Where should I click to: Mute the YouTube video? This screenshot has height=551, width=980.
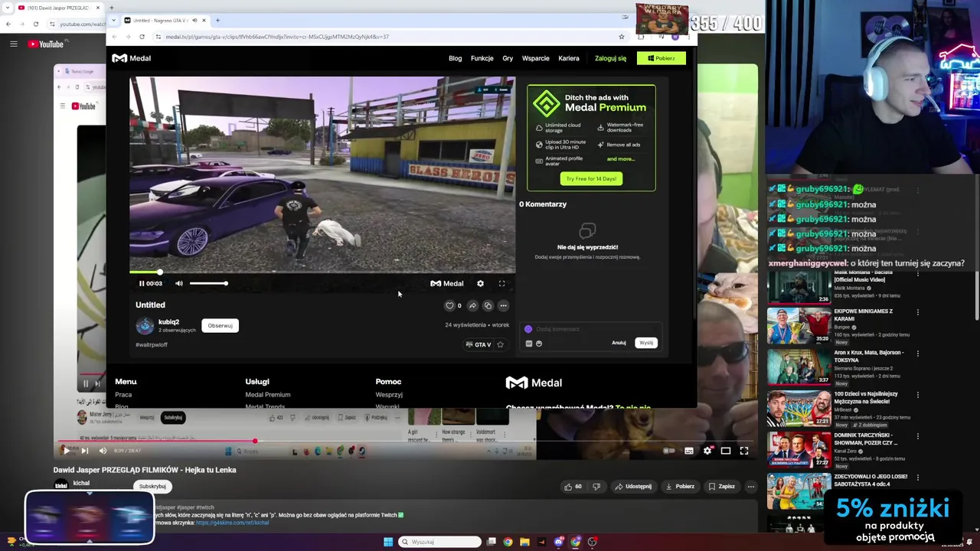[x=103, y=451]
